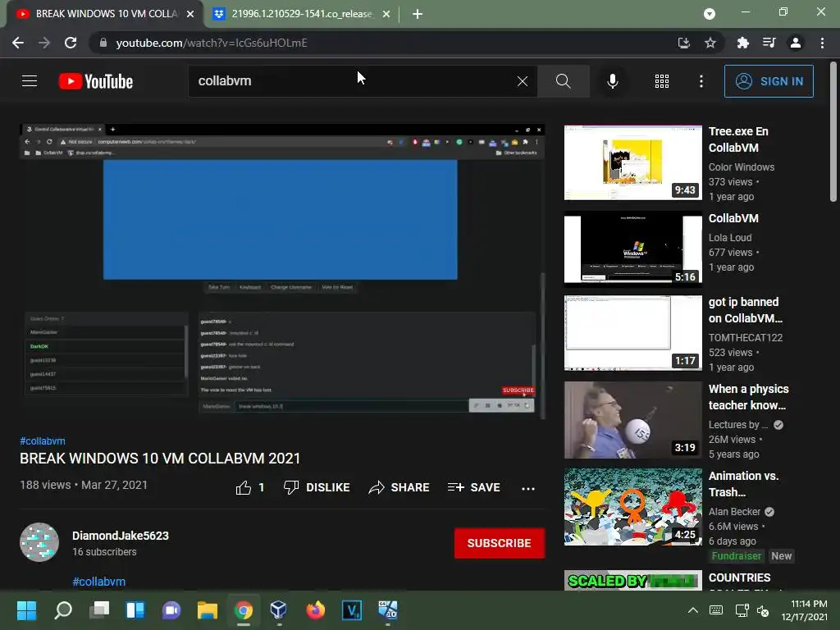Open a new browser tab
The image size is (840, 630).
[418, 15]
